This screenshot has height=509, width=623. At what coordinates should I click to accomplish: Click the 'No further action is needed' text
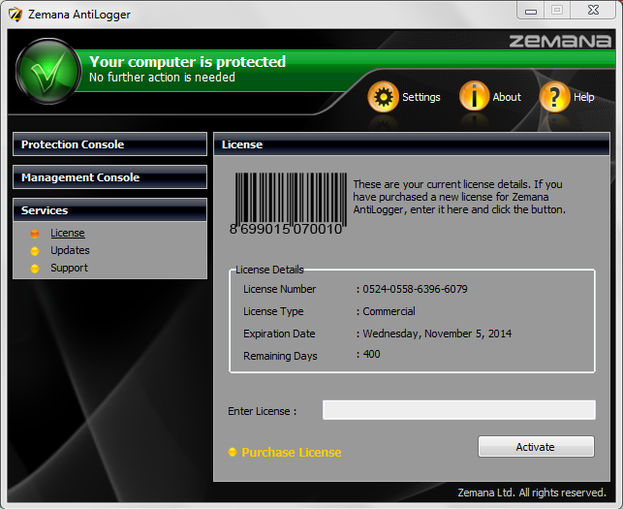click(162, 77)
